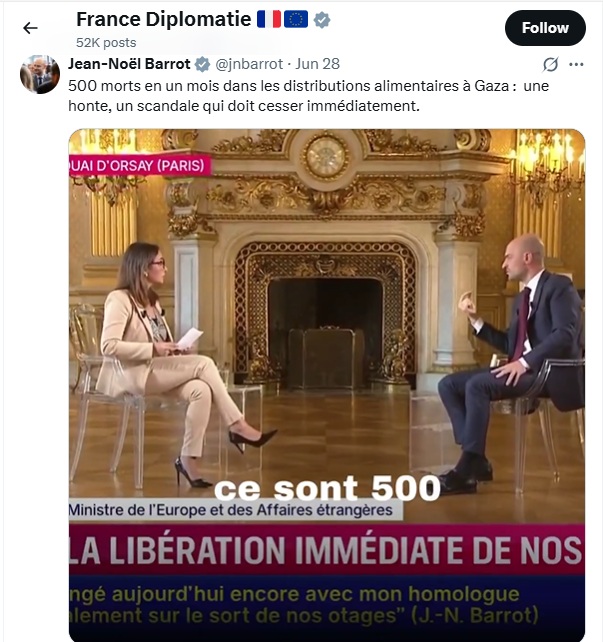Click the EU flag emoji in header

[296, 19]
